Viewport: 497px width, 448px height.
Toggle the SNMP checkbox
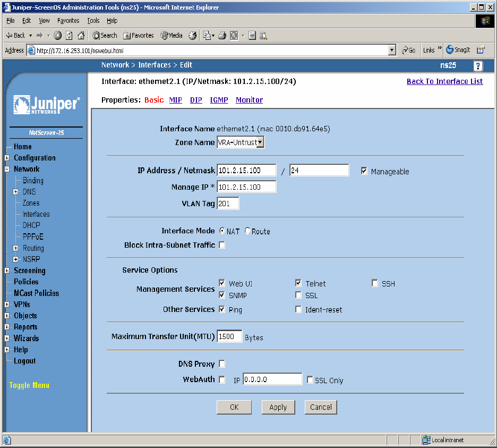[222, 295]
